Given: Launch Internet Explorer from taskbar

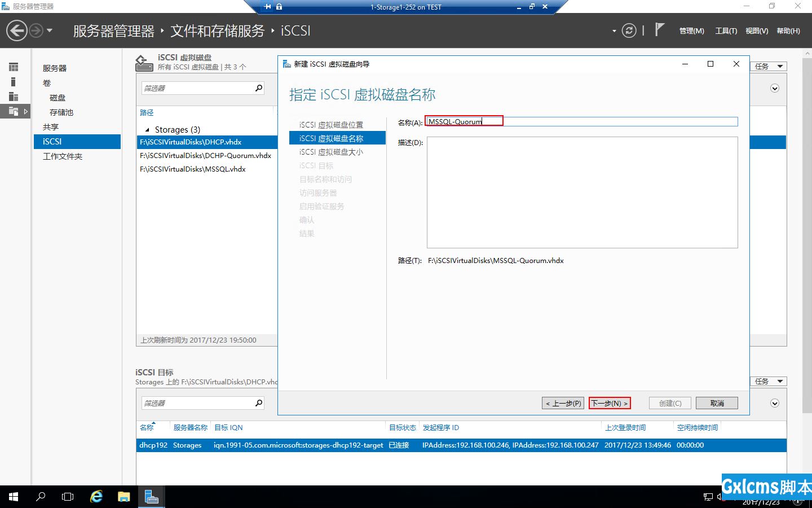Looking at the screenshot, I should coord(96,497).
